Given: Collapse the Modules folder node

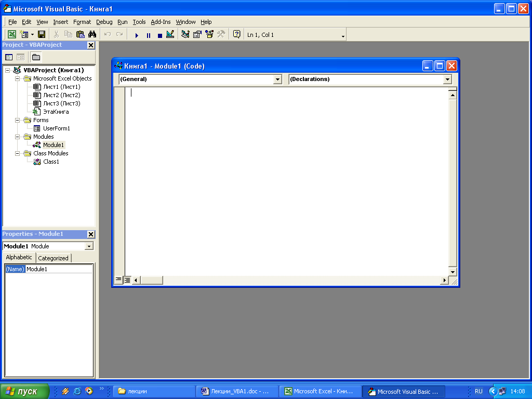Looking at the screenshot, I should [17, 137].
